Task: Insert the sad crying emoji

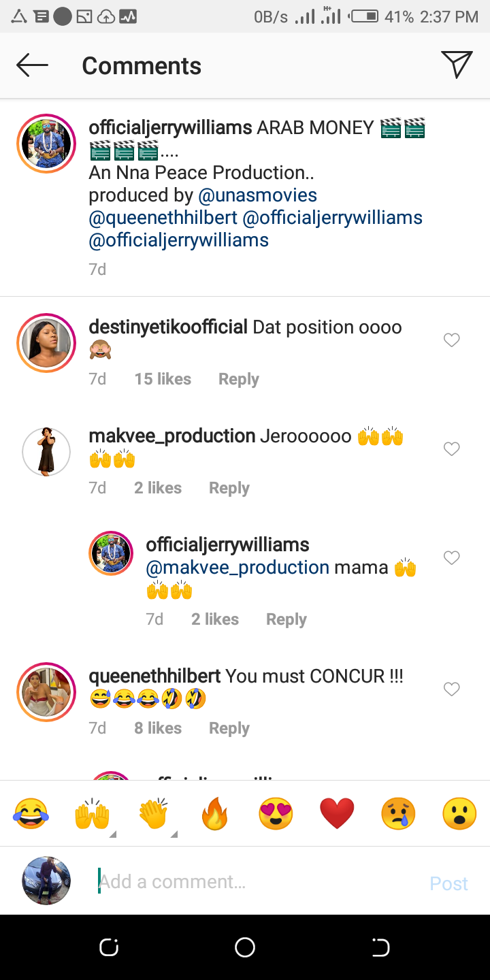Action: click(x=398, y=813)
